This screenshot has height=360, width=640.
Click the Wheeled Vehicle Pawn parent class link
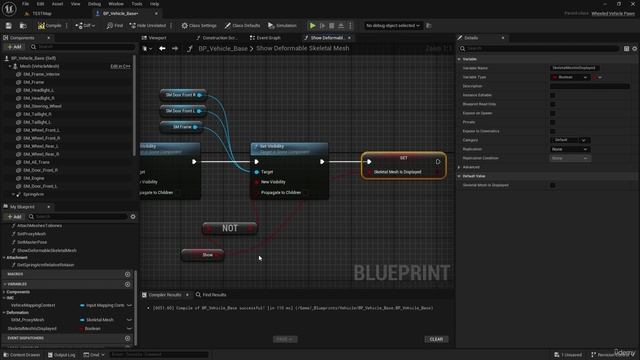tap(613, 13)
